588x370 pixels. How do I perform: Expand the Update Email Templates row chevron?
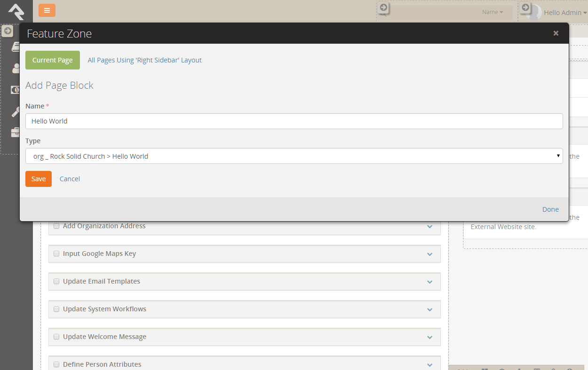[x=430, y=282]
